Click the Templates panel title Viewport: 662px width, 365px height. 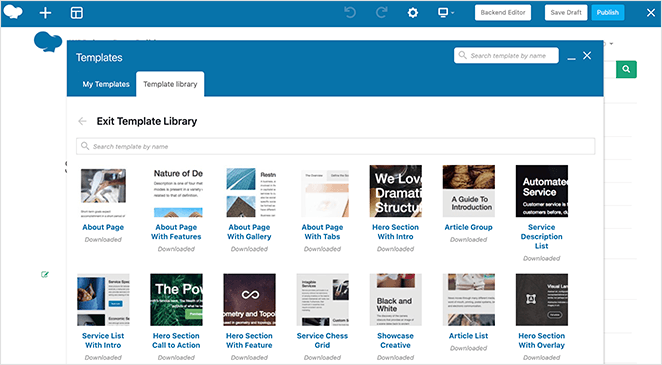(x=99, y=57)
